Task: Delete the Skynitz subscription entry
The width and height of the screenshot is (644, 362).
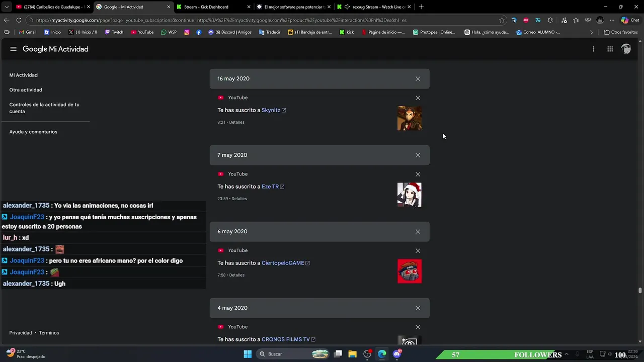Action: [418, 98]
